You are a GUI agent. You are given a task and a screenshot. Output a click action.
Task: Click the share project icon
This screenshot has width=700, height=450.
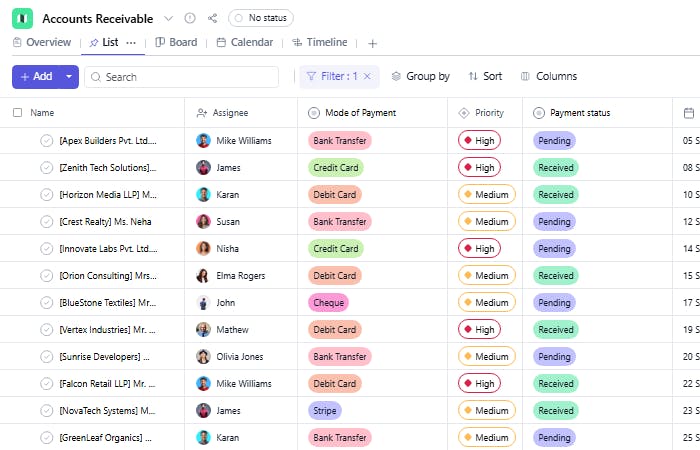pyautogui.click(x=212, y=18)
